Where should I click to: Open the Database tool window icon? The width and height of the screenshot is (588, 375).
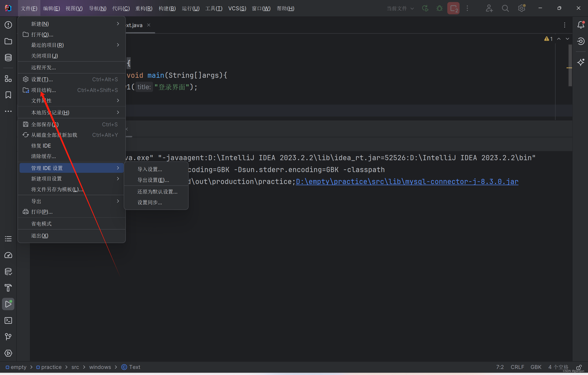8,58
